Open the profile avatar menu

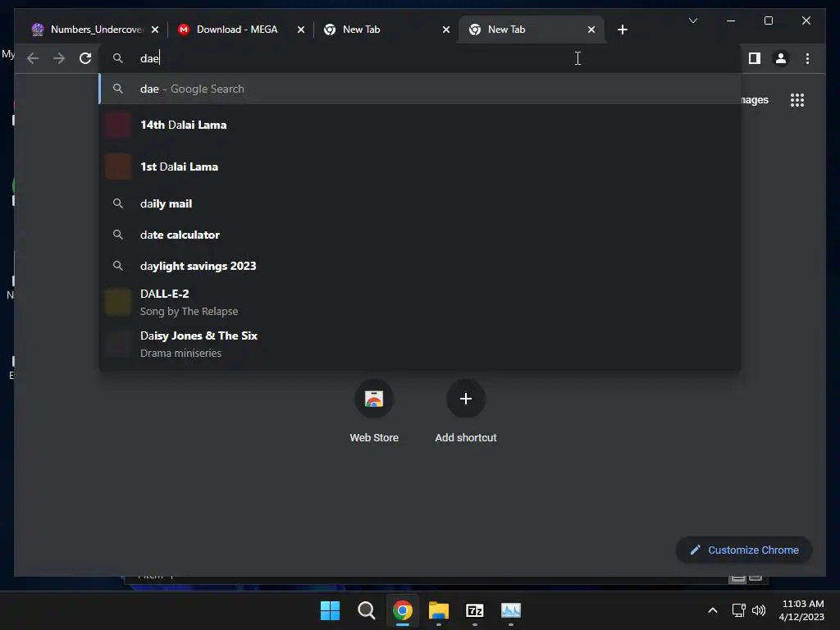(781, 58)
